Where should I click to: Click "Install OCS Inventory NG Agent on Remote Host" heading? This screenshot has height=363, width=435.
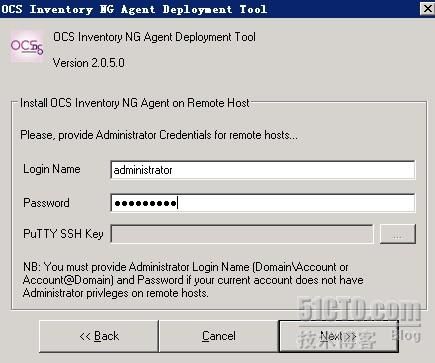[135, 103]
